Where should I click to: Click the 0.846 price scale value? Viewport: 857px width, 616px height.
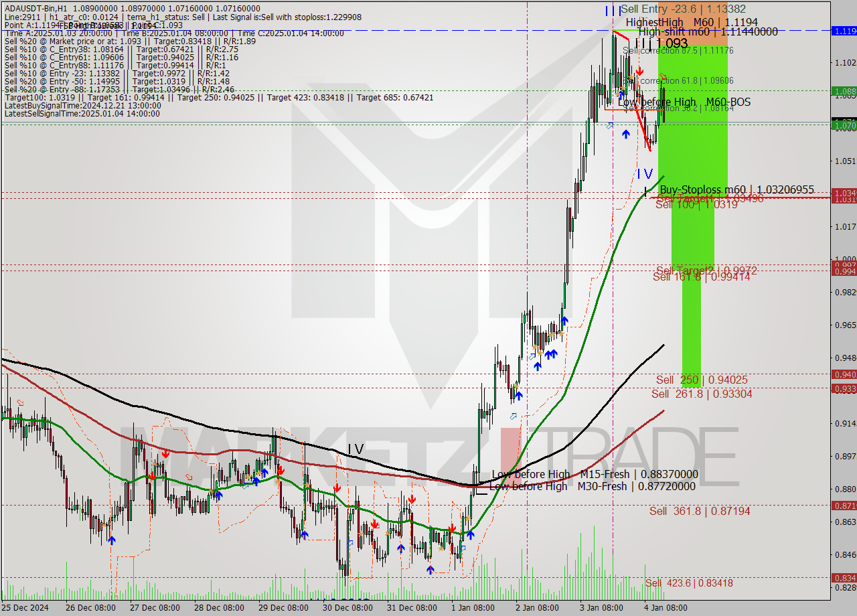[844, 554]
